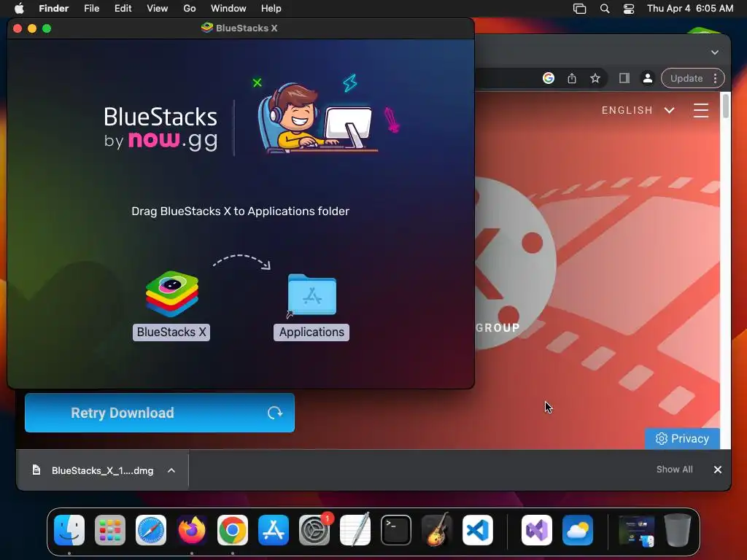Launch Safari from the Dock

pyautogui.click(x=151, y=530)
